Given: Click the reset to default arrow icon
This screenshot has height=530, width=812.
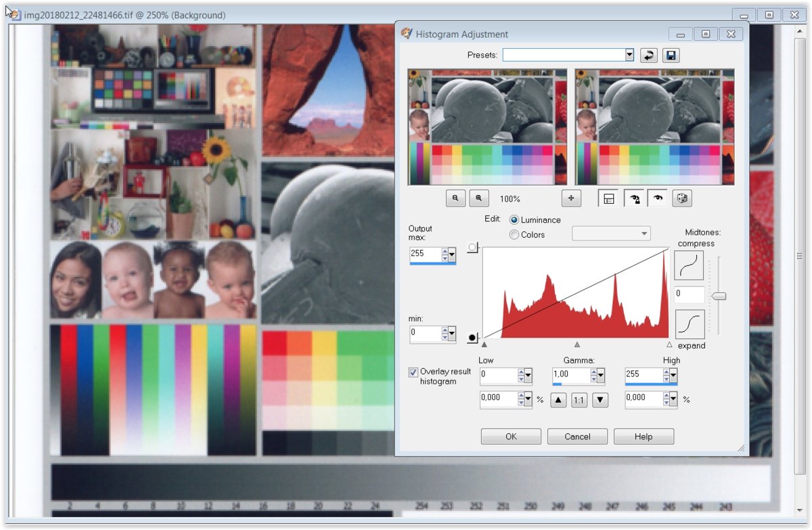Looking at the screenshot, I should 649,56.
